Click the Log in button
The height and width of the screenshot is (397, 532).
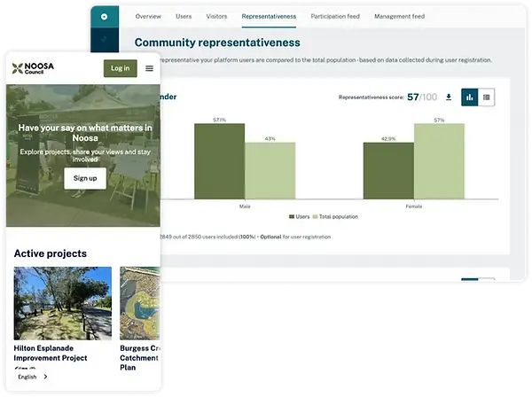(121, 68)
